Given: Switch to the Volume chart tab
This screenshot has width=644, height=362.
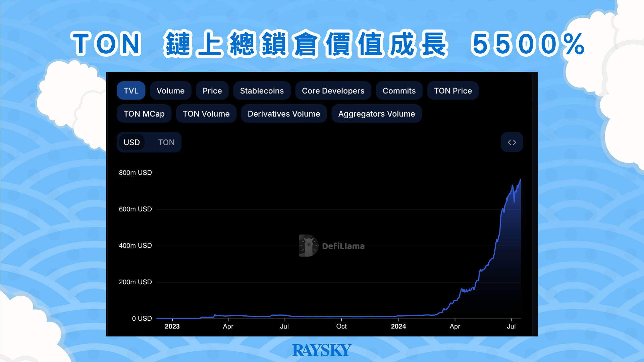Looking at the screenshot, I should (170, 90).
